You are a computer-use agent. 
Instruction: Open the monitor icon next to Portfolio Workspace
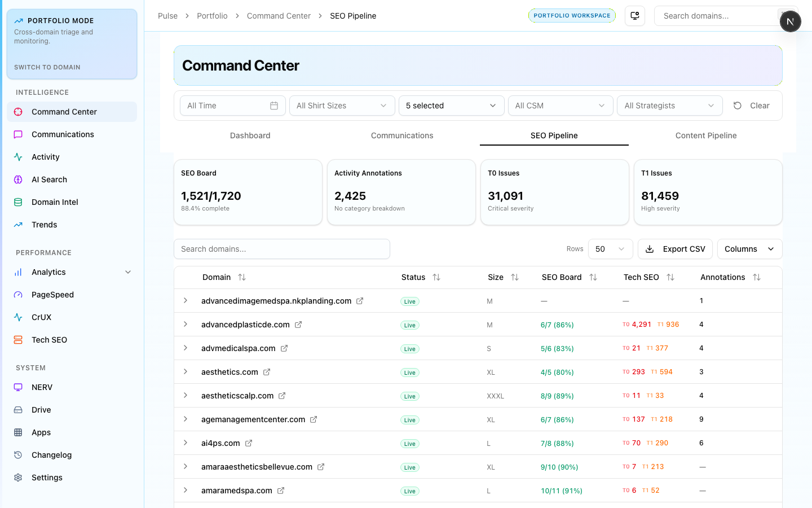click(635, 16)
